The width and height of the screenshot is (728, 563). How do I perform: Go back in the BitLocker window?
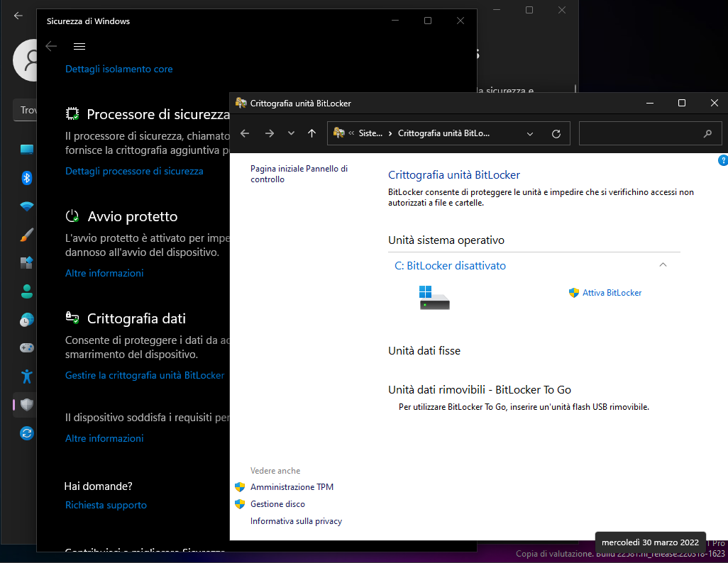(x=245, y=134)
